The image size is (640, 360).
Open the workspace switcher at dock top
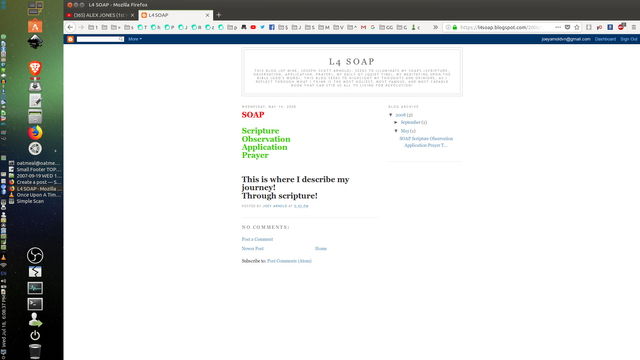(x=35, y=8)
